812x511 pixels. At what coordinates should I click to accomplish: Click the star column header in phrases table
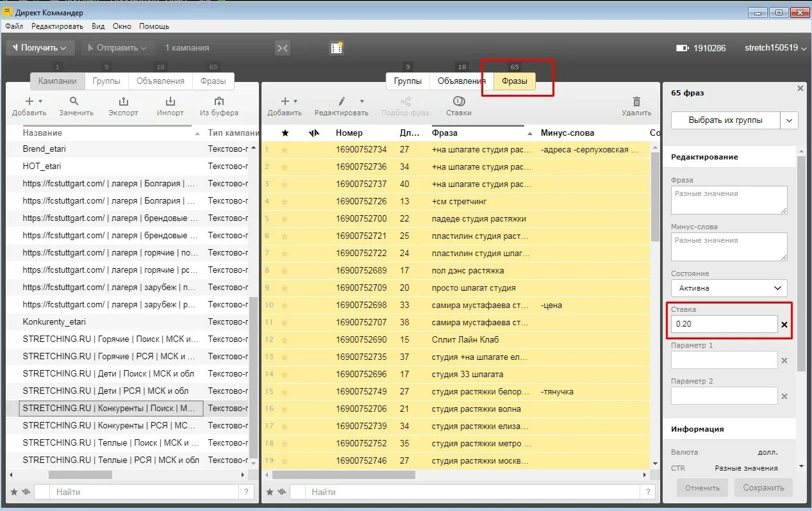coord(285,133)
